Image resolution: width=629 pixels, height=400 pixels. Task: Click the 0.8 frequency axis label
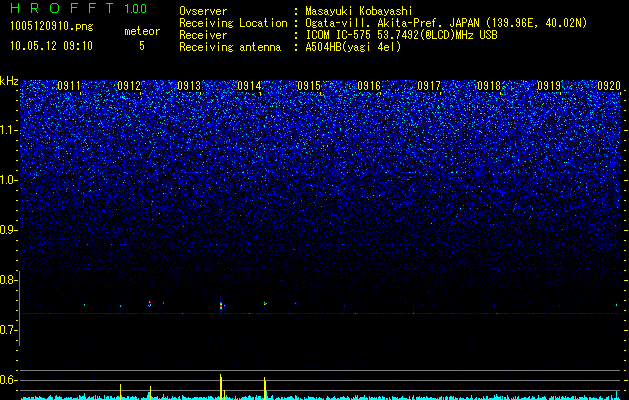tap(8, 280)
